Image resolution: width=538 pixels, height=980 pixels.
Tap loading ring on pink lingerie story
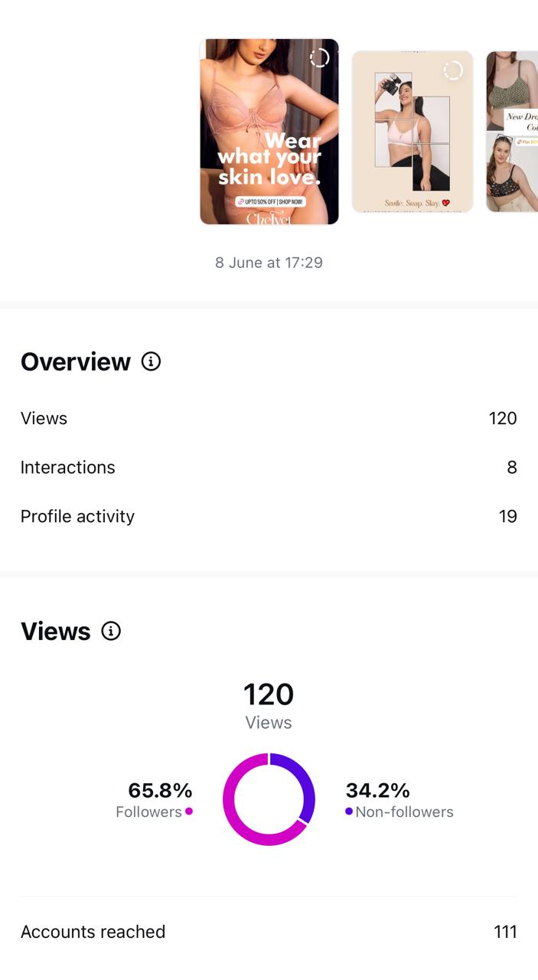coord(320,58)
